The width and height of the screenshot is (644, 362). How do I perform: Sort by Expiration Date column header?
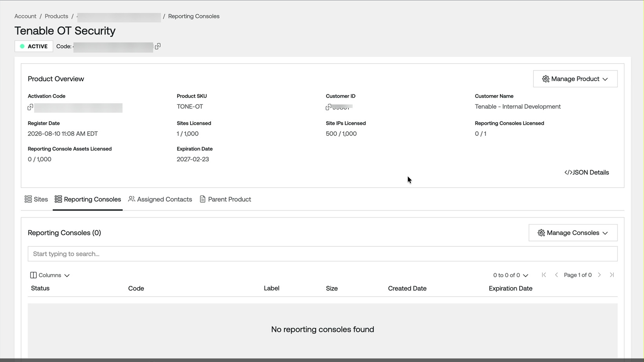tap(510, 288)
